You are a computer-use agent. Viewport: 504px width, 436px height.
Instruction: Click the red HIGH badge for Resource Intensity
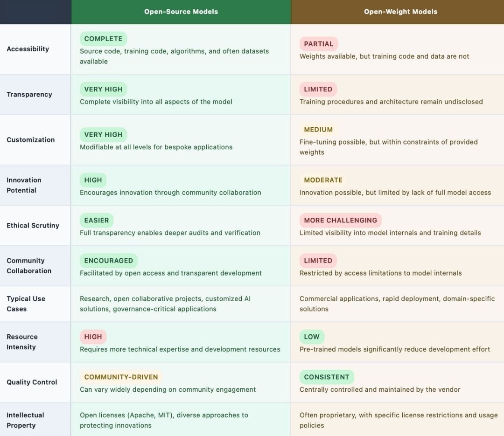click(93, 337)
